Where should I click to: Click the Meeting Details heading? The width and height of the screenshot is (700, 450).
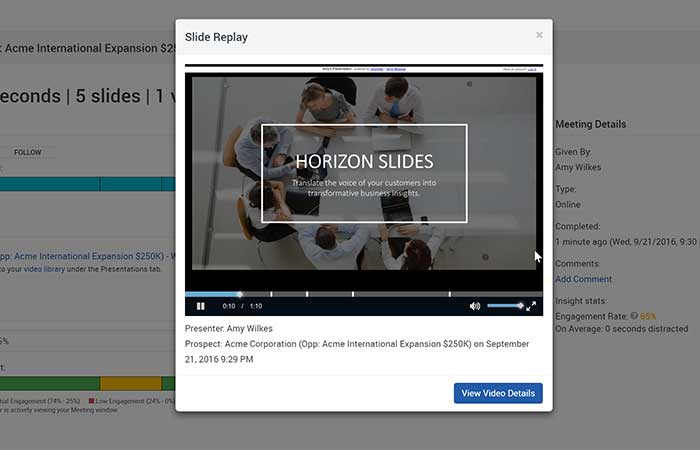click(x=591, y=124)
